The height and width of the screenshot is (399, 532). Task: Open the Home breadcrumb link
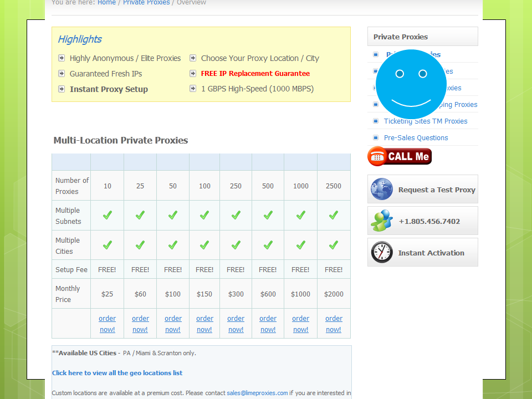click(106, 3)
